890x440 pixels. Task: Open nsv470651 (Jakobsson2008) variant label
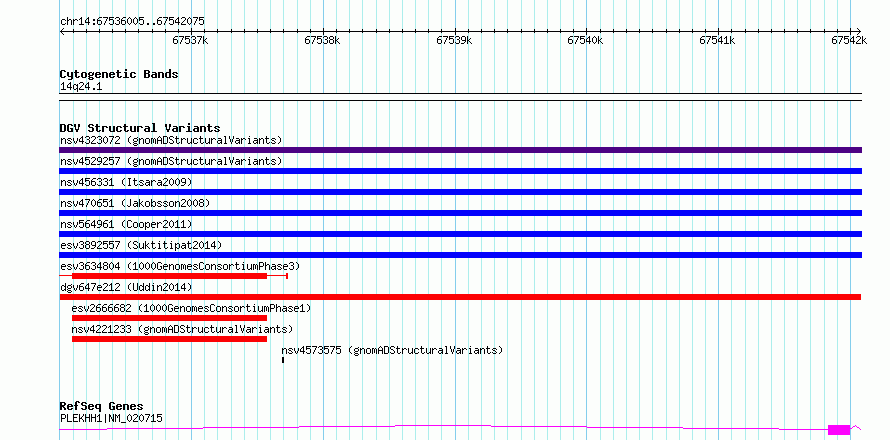click(135, 203)
